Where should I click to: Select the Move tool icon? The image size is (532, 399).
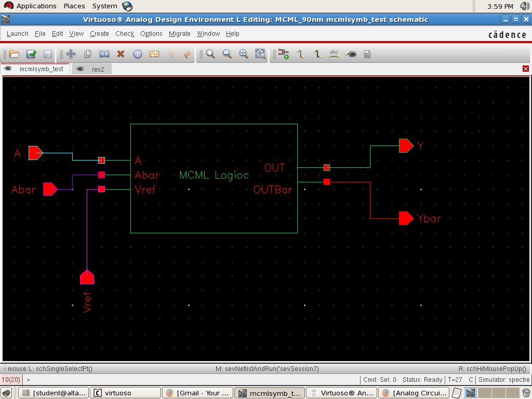(x=71, y=54)
